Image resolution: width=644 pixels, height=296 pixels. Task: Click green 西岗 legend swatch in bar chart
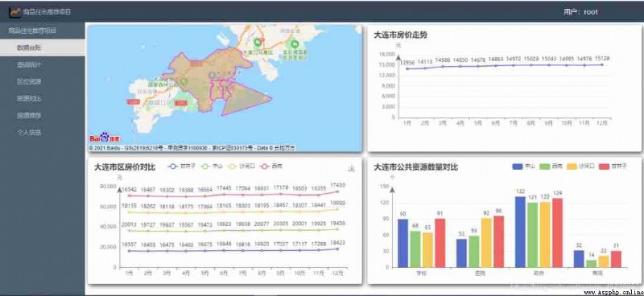[x=545, y=166]
